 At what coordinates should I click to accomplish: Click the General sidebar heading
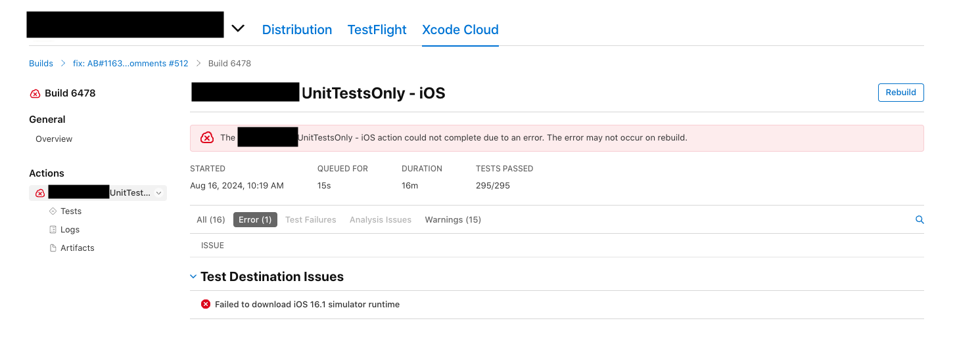point(47,120)
